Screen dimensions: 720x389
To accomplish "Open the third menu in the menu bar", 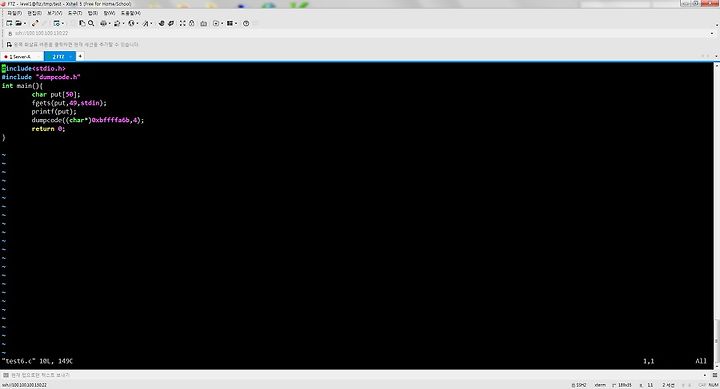I will point(55,13).
